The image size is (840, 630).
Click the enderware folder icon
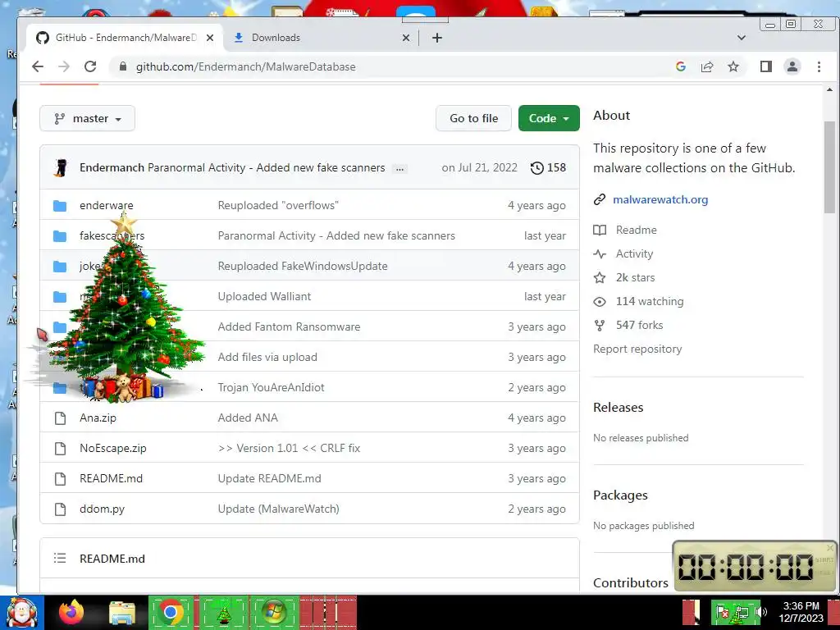point(60,206)
